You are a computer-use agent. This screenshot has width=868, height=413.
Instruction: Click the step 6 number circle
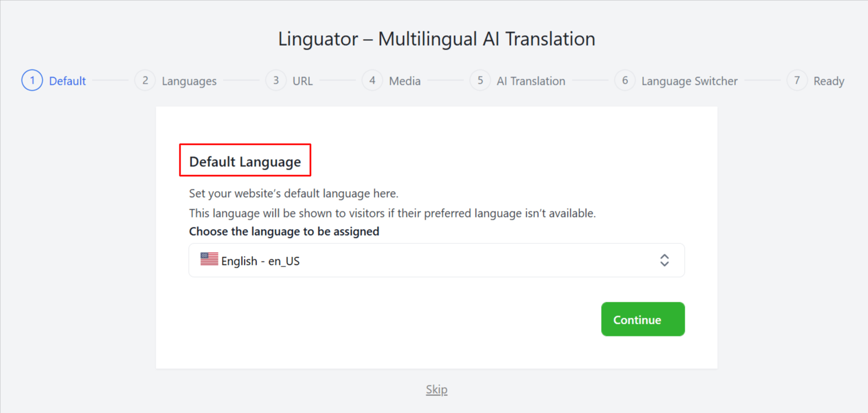pos(625,80)
